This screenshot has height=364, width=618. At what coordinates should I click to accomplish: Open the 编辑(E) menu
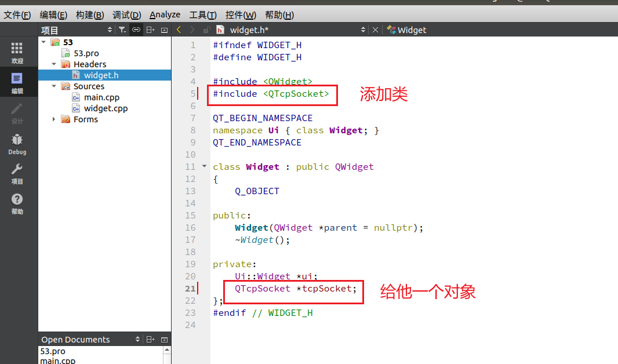coord(53,15)
